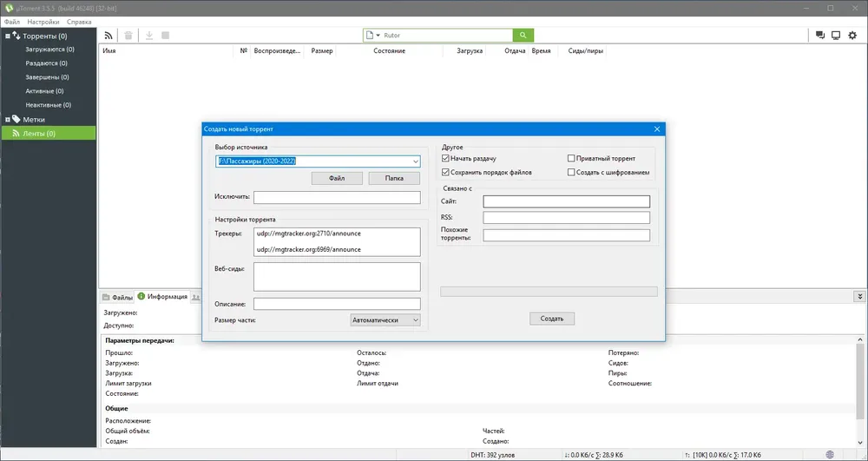
Task: Click the arrows icon beside Торренты (0)
Action: click(16, 36)
